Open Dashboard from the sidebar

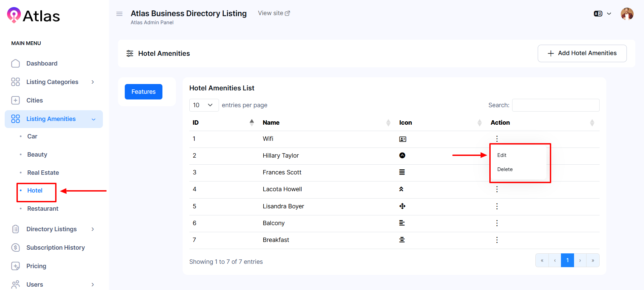pos(42,64)
